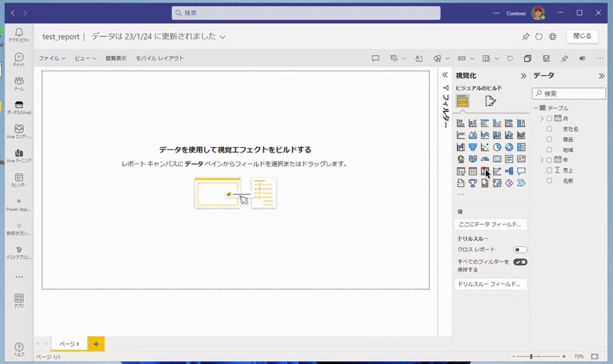
Task: Click the save icon in report toolbar
Action: coord(546,59)
